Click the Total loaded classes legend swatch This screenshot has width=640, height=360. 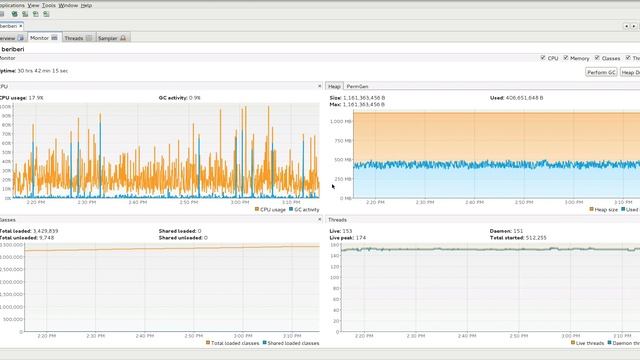[x=208, y=342]
